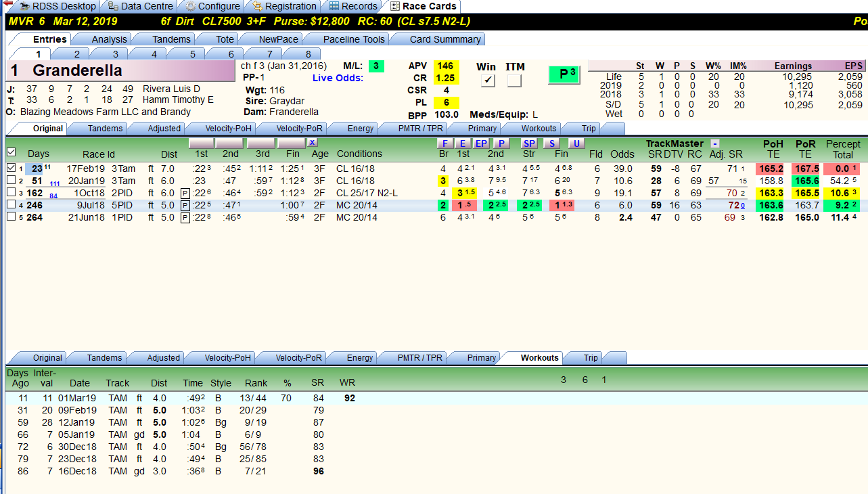Screen dimensions: 868x494
Task: Click the blue 111 link under Days
Action: coord(55,184)
